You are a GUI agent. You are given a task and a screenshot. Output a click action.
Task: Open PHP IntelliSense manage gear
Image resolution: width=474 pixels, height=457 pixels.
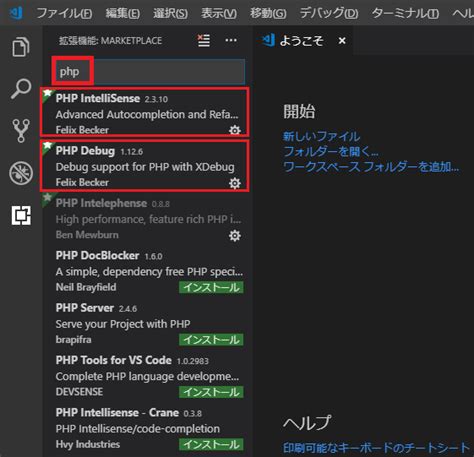tap(235, 130)
